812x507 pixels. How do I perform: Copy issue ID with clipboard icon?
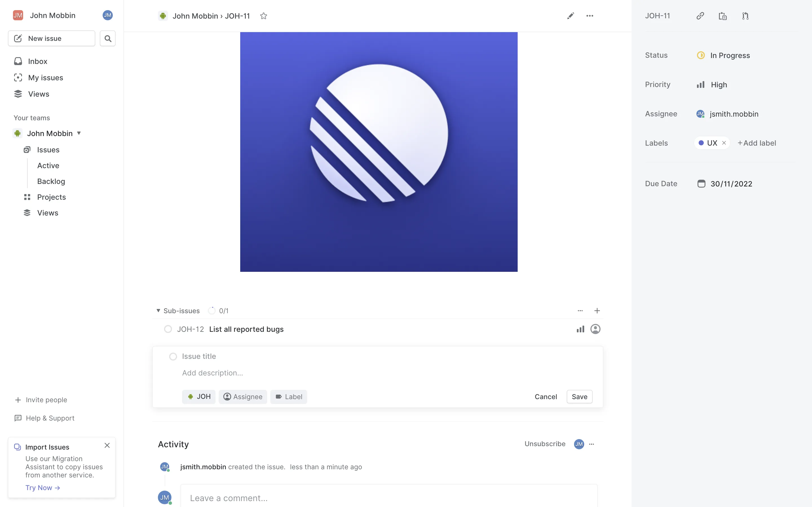click(x=722, y=16)
